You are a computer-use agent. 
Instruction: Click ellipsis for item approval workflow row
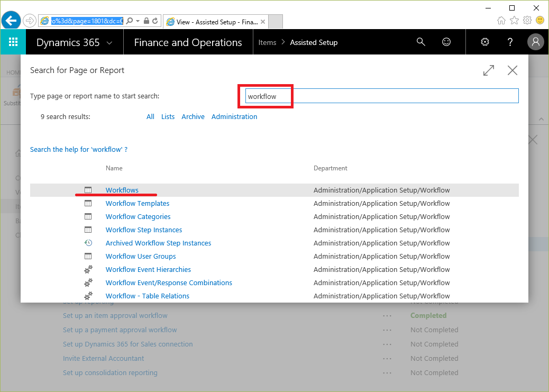click(387, 316)
